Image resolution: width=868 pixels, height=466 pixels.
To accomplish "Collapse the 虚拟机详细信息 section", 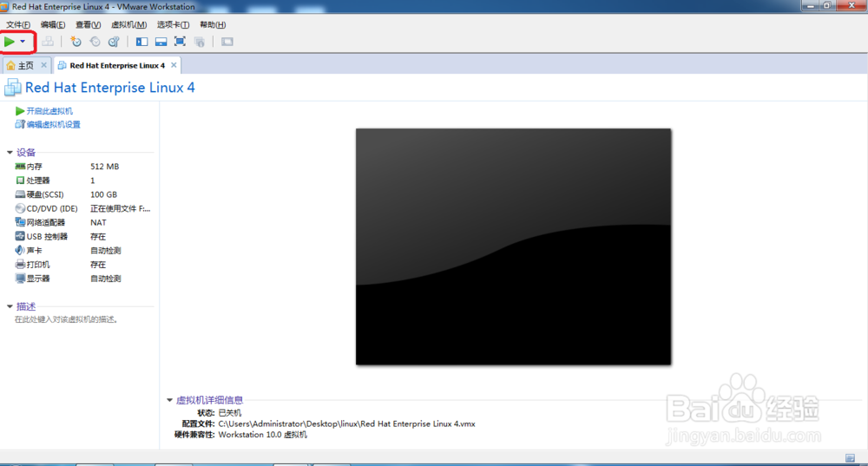I will pyautogui.click(x=169, y=399).
